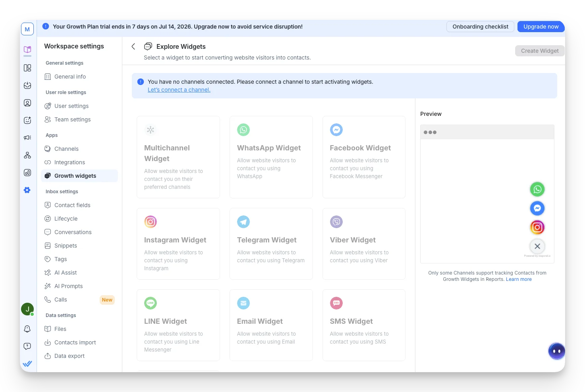
Task: Open the chat assistant bubble at bottom right
Action: pos(556,351)
